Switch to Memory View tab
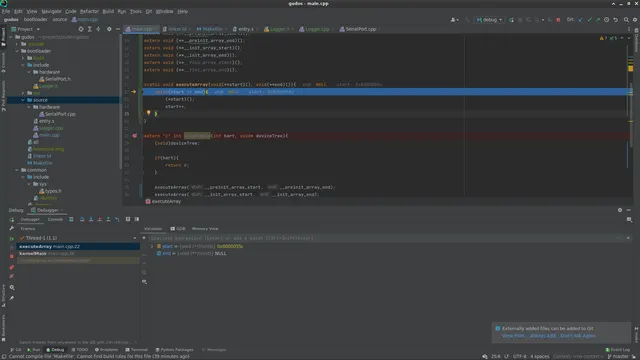The width and height of the screenshot is (640, 360). (205, 229)
